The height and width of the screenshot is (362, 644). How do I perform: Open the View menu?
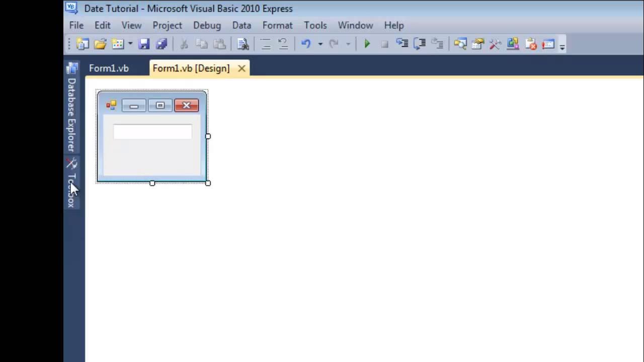[x=131, y=25]
